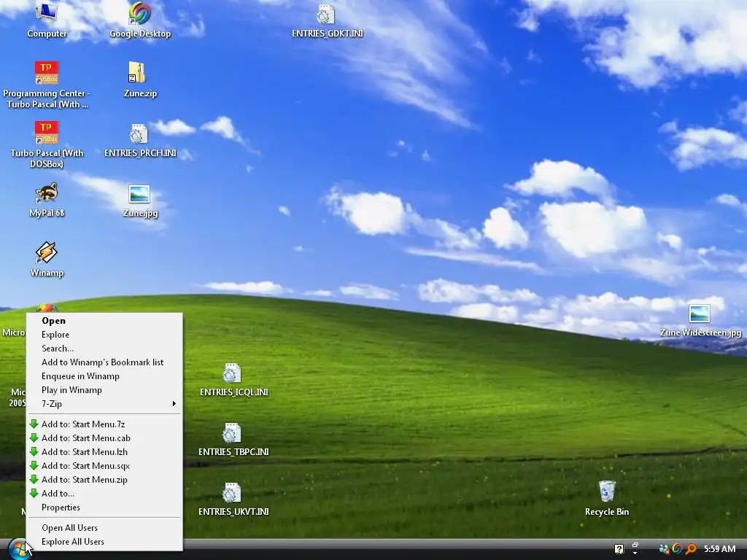Select the Zune.jpg image icon
The image size is (747, 560).
click(140, 200)
